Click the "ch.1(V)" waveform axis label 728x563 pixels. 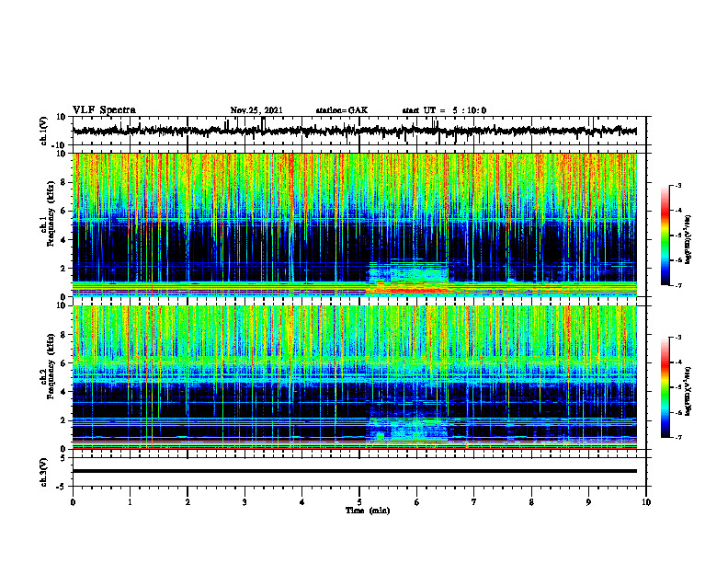coord(44,131)
